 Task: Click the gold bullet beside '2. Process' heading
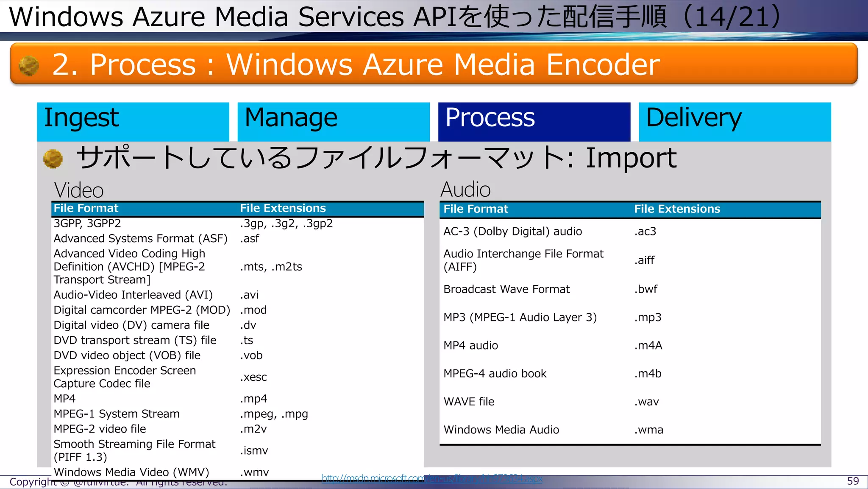[x=29, y=65]
